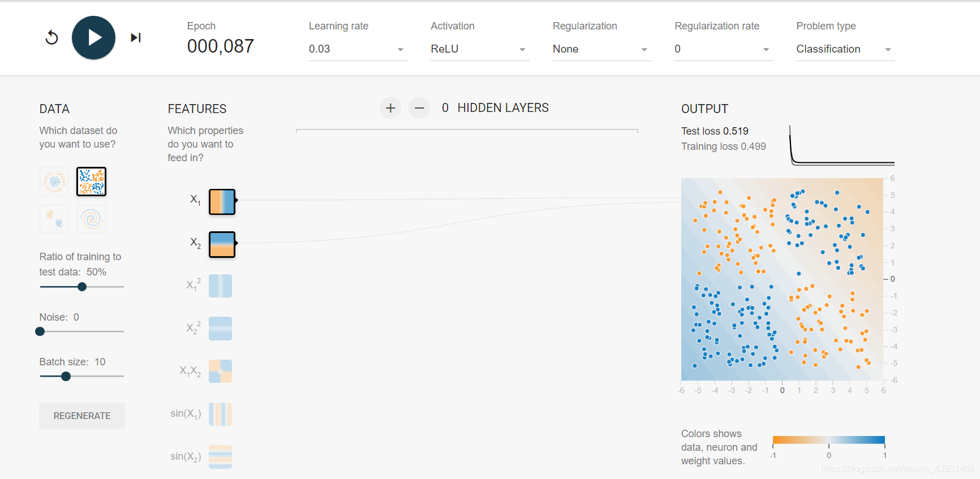Click the Noise slider handle
Image resolution: width=980 pixels, height=479 pixels.
click(40, 331)
